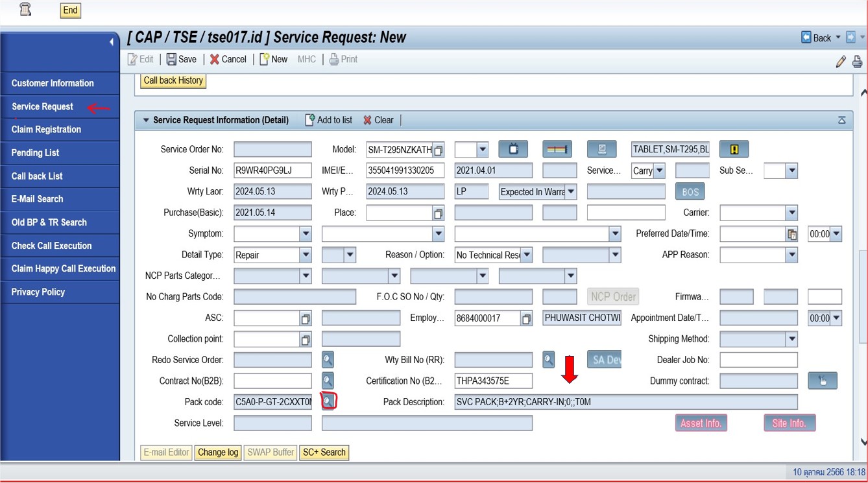Open first NCP Parts Category dropdown
This screenshot has width=868, height=483.
point(306,276)
